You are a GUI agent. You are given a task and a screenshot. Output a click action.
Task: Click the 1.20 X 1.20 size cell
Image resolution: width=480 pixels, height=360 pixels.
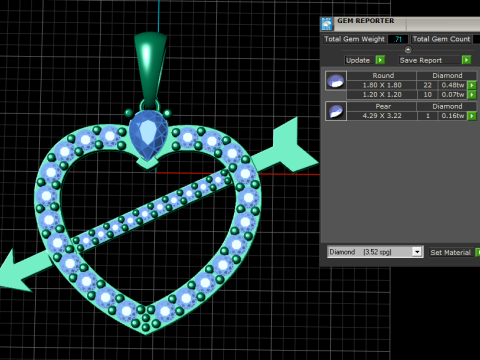tap(382, 95)
